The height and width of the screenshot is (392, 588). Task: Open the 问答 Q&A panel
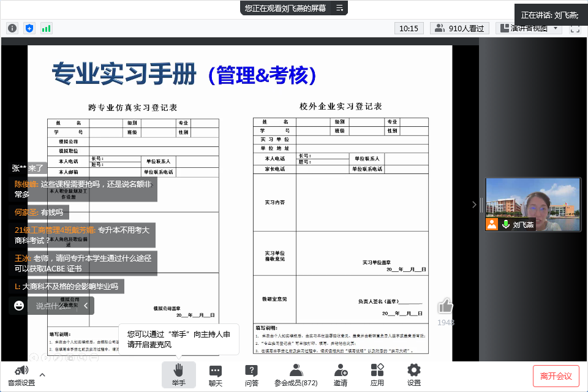(x=251, y=374)
